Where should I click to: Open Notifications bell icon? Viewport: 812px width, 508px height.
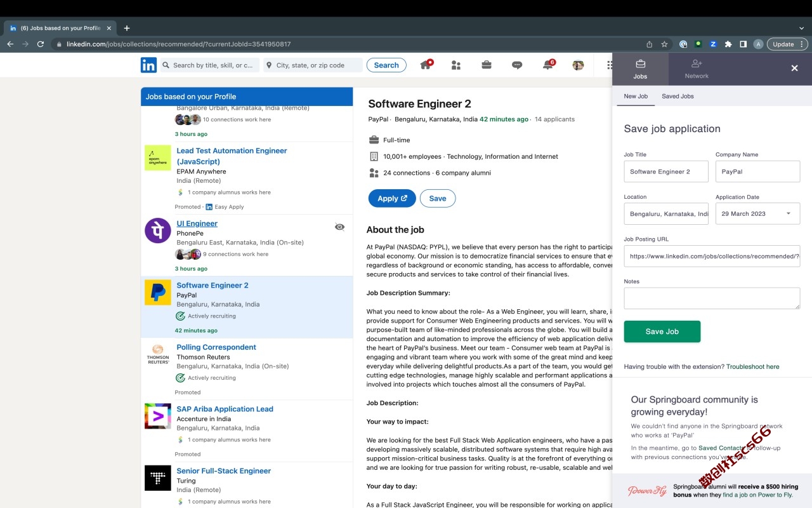tap(548, 65)
